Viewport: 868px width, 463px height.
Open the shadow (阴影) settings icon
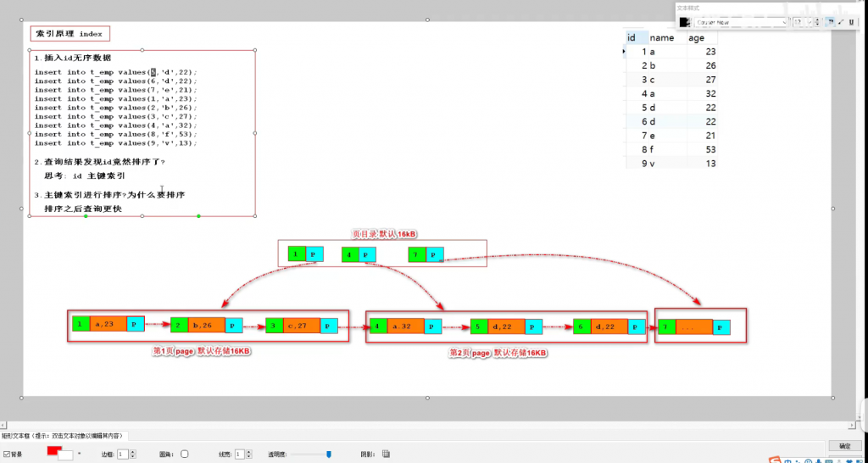pos(387,455)
